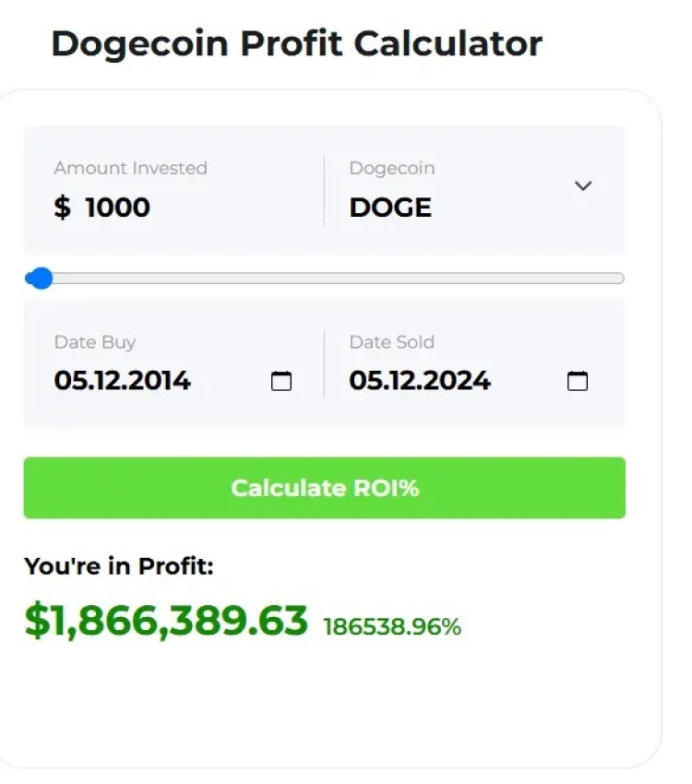Select the blue slider handle
Viewport: 692px width, 784px height.
click(x=41, y=278)
